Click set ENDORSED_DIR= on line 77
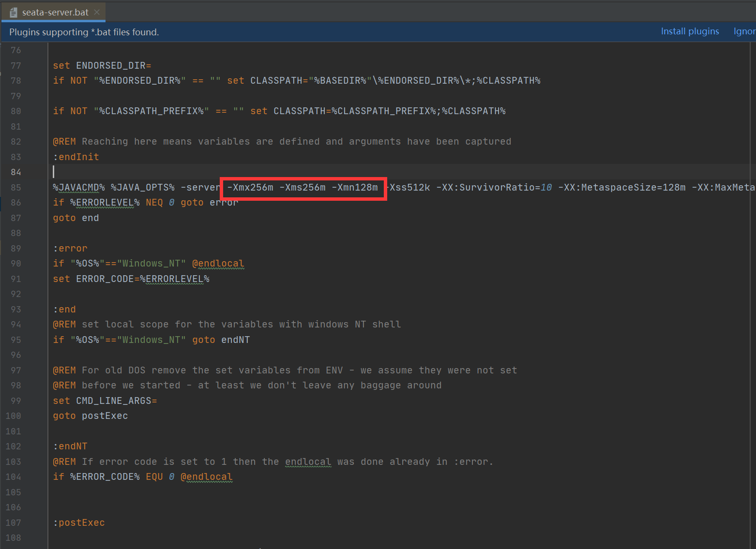756x549 pixels. click(x=102, y=65)
